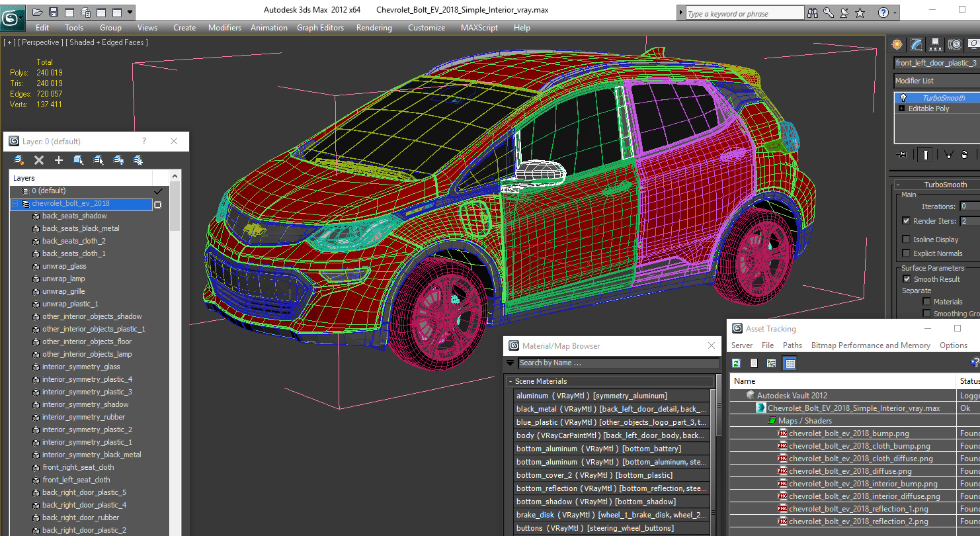Toggle the Render Iters checkbox
The image size is (980, 536).
(907, 221)
